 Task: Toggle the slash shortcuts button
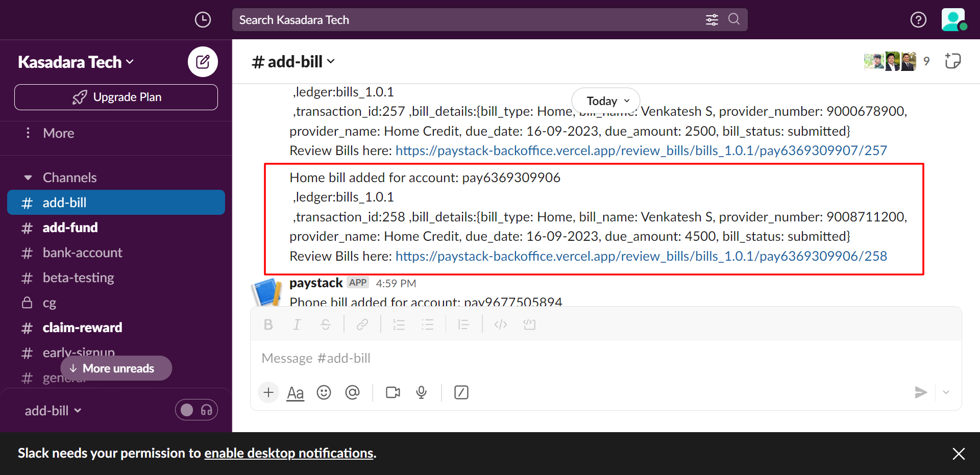tap(461, 392)
